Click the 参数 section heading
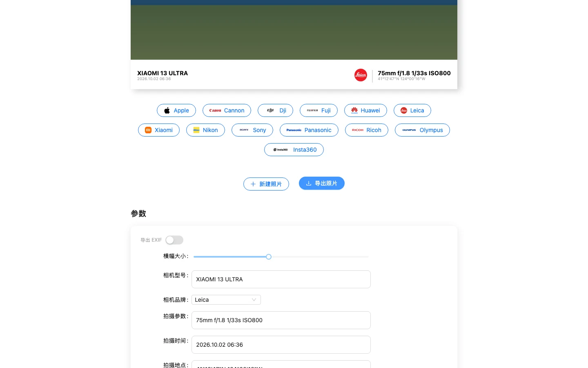Screen dimensions: 588x368 click(138, 213)
